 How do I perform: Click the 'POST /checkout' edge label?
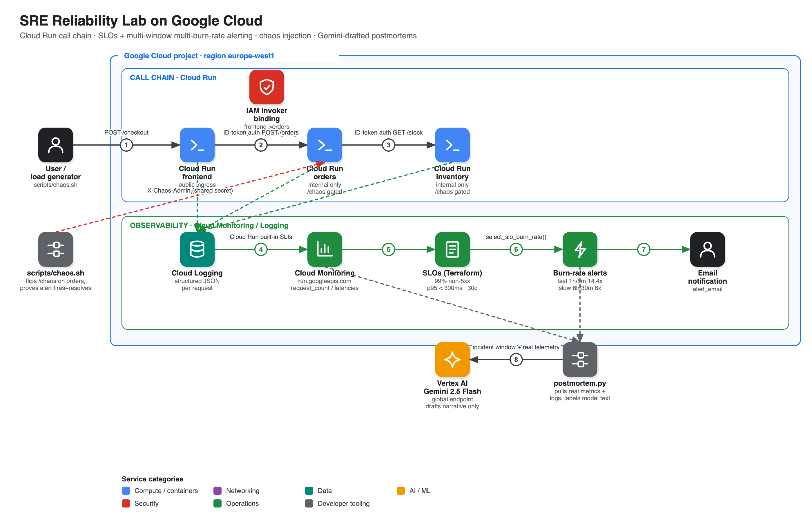click(x=126, y=133)
